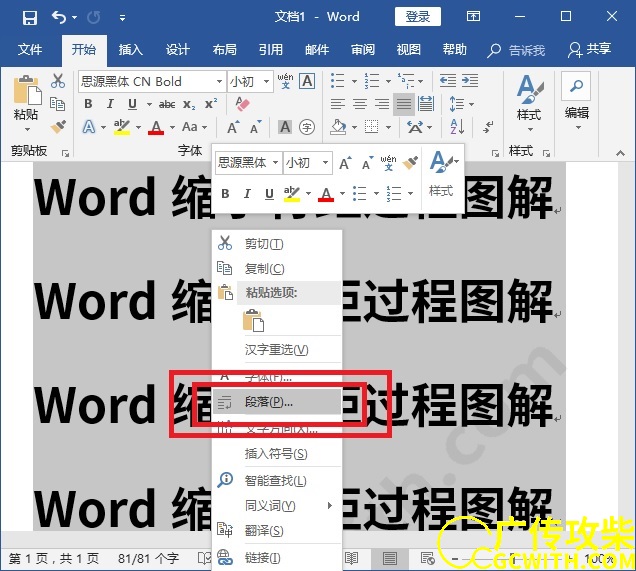Decrease indent in ribbon

point(448,81)
